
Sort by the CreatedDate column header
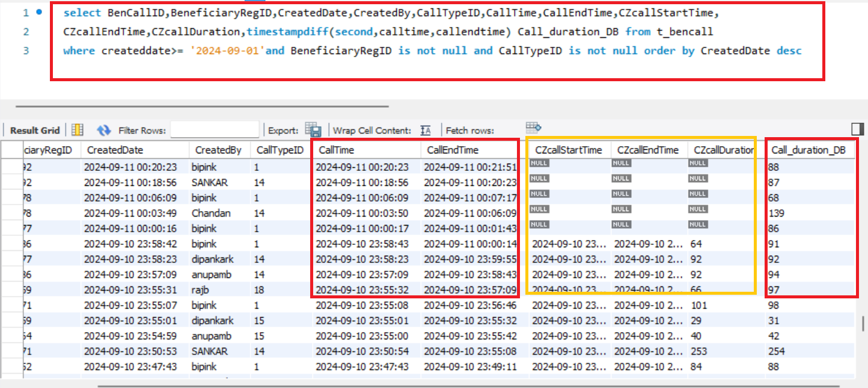point(115,150)
